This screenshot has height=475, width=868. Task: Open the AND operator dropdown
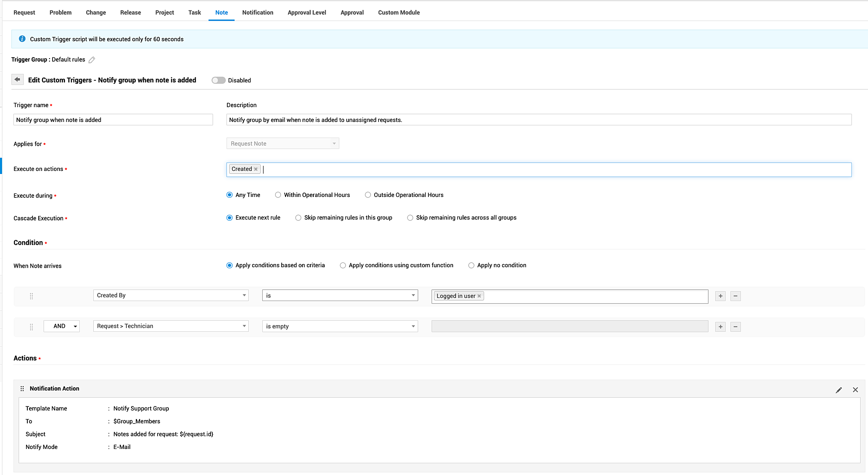pos(62,326)
